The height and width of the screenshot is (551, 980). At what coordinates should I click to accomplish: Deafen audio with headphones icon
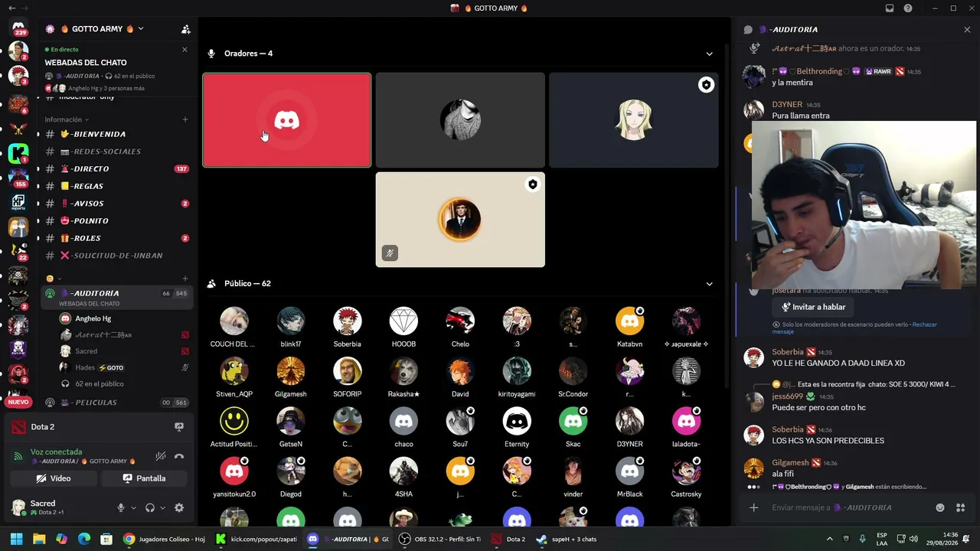click(x=150, y=507)
